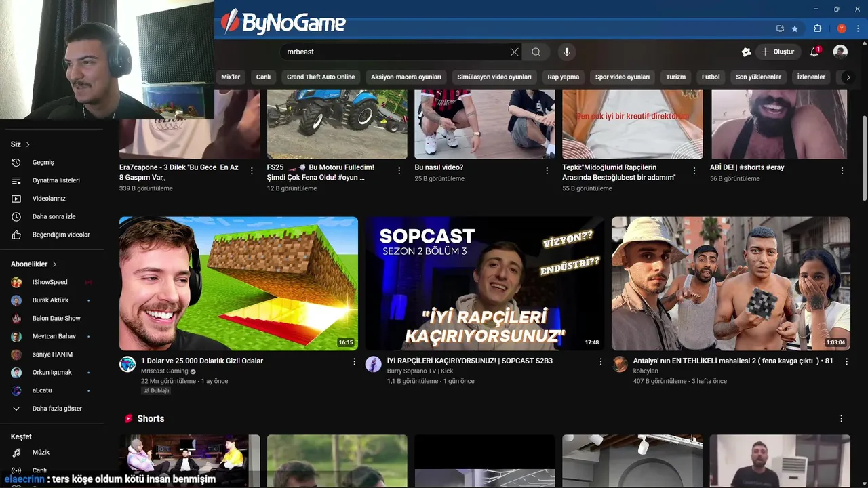Open options for FS25 short

coord(399,171)
